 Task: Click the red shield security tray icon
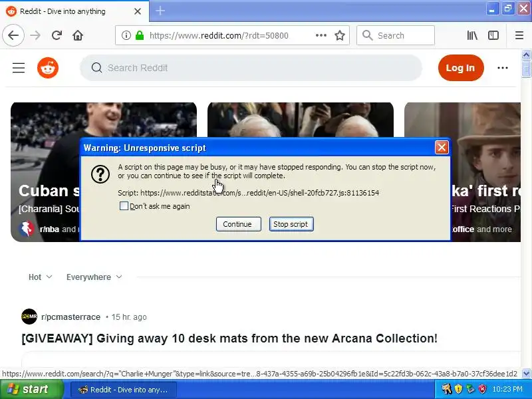coord(482,389)
